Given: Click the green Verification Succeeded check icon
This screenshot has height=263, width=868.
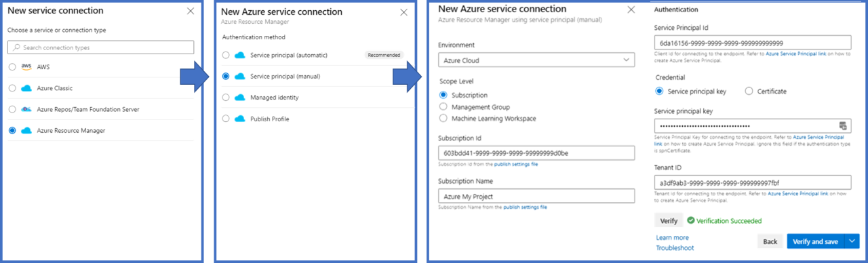Looking at the screenshot, I should coord(690,220).
